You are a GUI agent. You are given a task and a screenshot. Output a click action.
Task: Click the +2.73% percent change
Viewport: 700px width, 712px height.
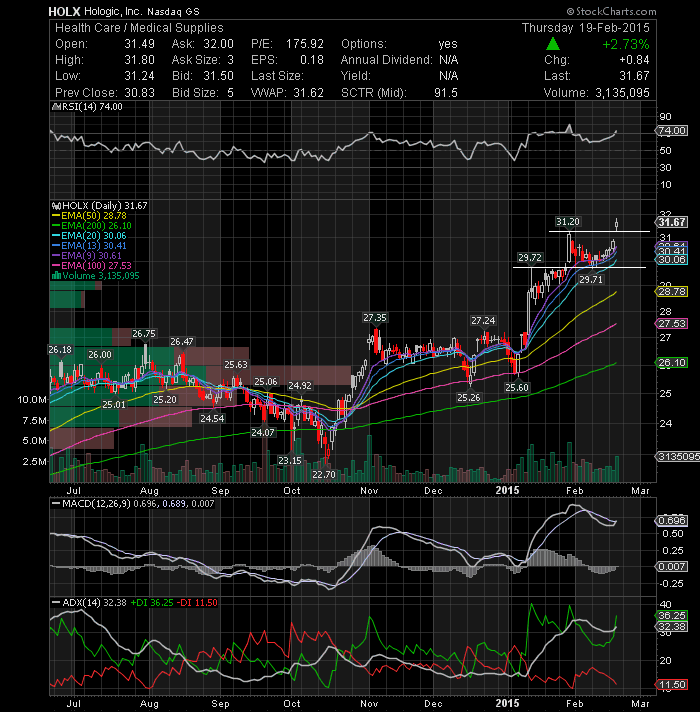(626, 44)
